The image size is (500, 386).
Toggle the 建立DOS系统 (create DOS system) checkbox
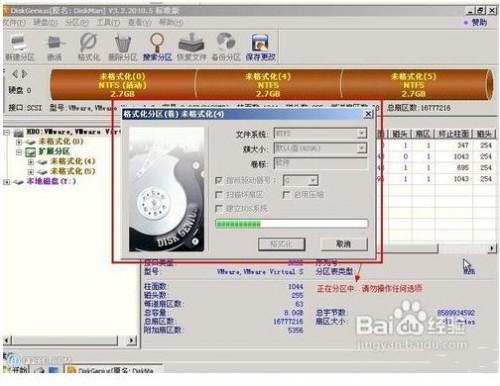(x=219, y=209)
